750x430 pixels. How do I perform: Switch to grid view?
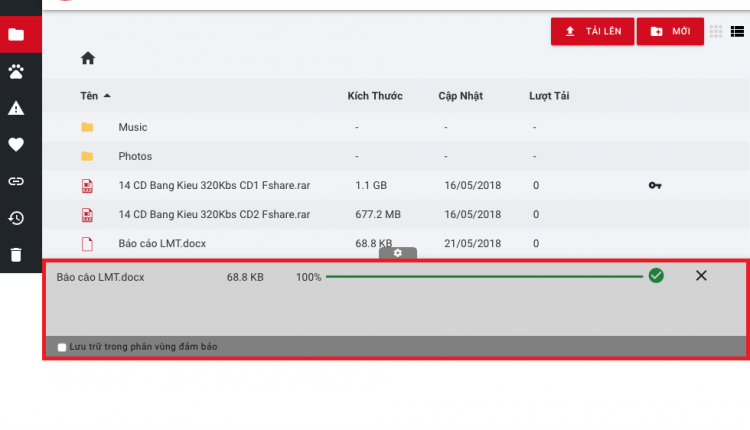[716, 32]
